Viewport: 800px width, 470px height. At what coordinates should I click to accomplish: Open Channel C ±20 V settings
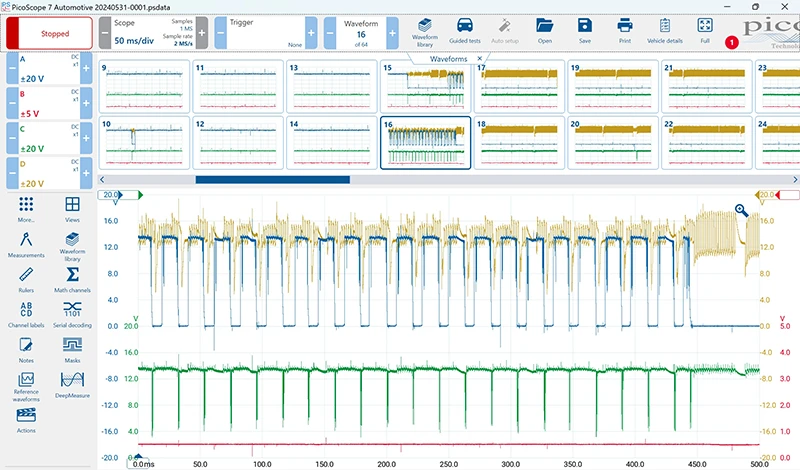pyautogui.click(x=49, y=138)
